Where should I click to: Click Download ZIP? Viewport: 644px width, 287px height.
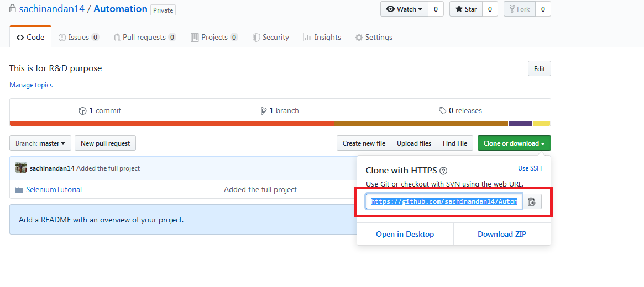point(502,234)
